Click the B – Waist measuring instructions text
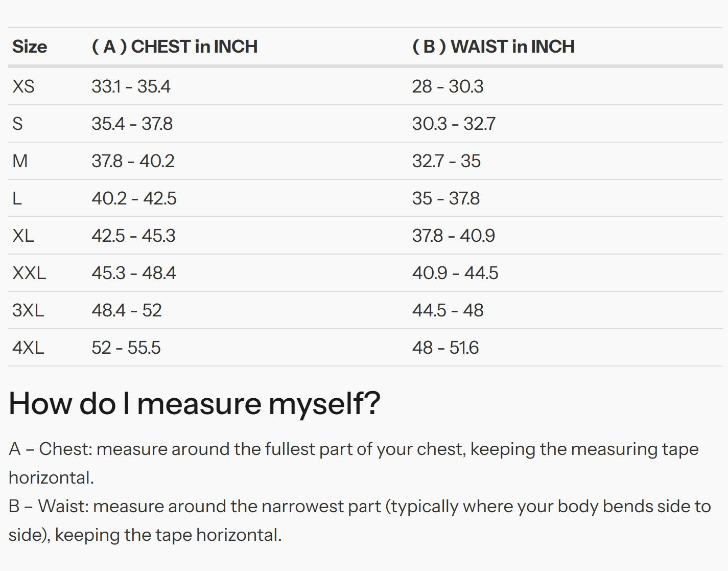This screenshot has height=571, width=728. click(358, 520)
